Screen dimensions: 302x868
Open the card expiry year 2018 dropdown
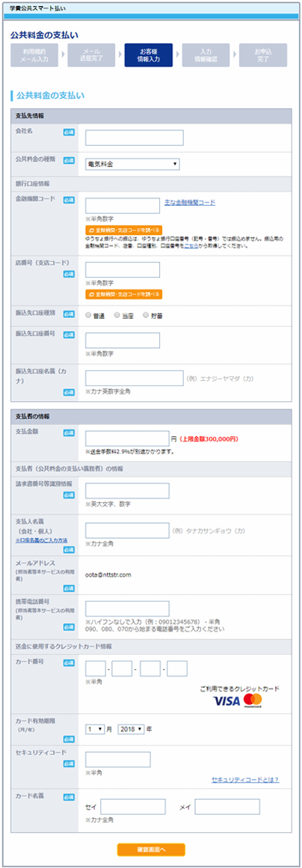131,729
